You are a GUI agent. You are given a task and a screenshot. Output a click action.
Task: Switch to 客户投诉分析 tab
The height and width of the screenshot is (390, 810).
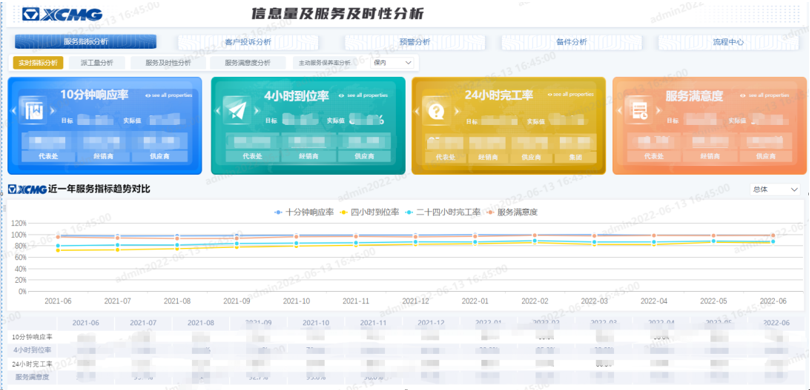point(248,42)
